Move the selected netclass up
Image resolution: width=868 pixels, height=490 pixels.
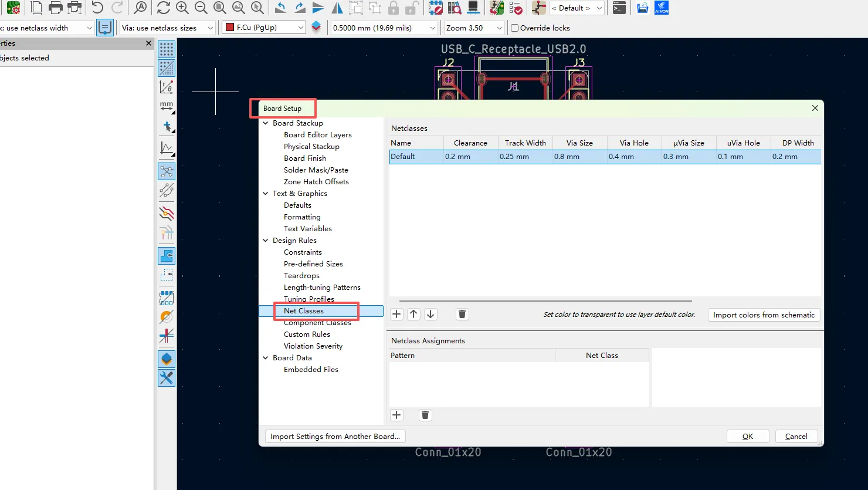pos(413,314)
